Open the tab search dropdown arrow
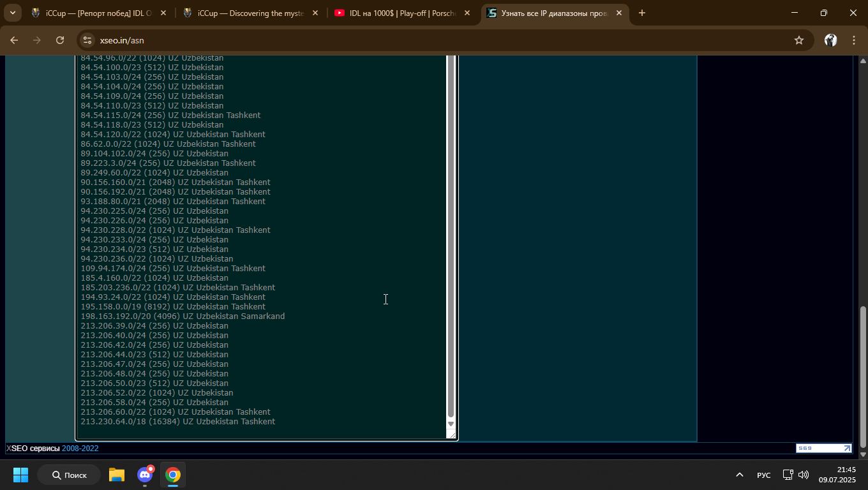868x490 pixels. 12,13
